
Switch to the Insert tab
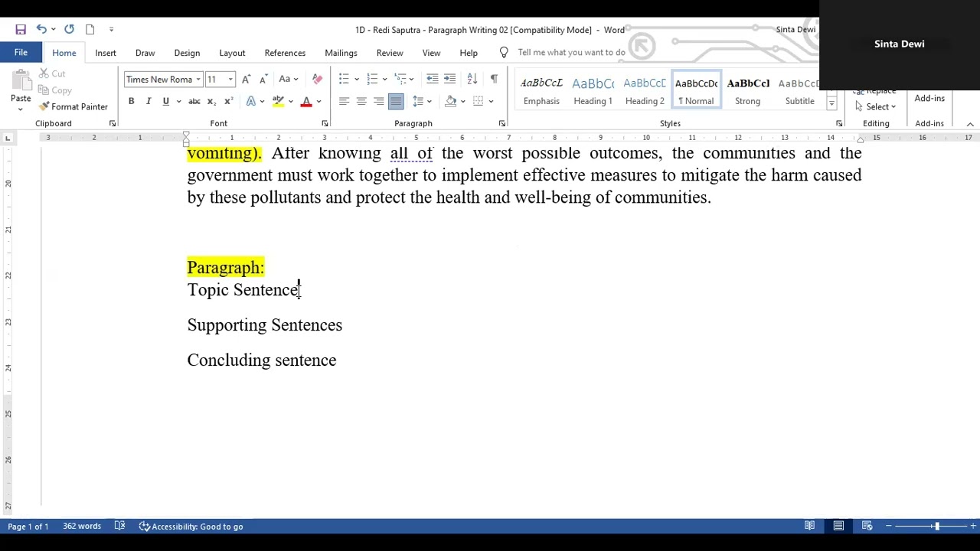pos(106,53)
